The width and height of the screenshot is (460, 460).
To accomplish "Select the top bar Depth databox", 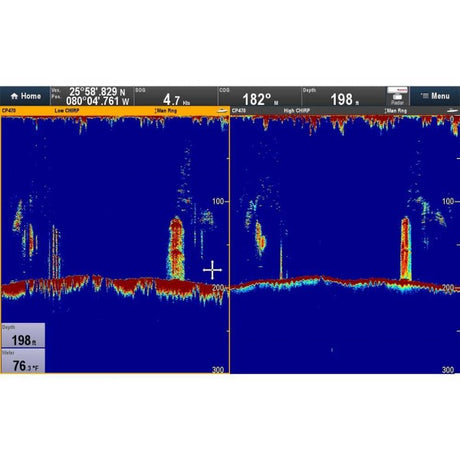I will coord(343,96).
